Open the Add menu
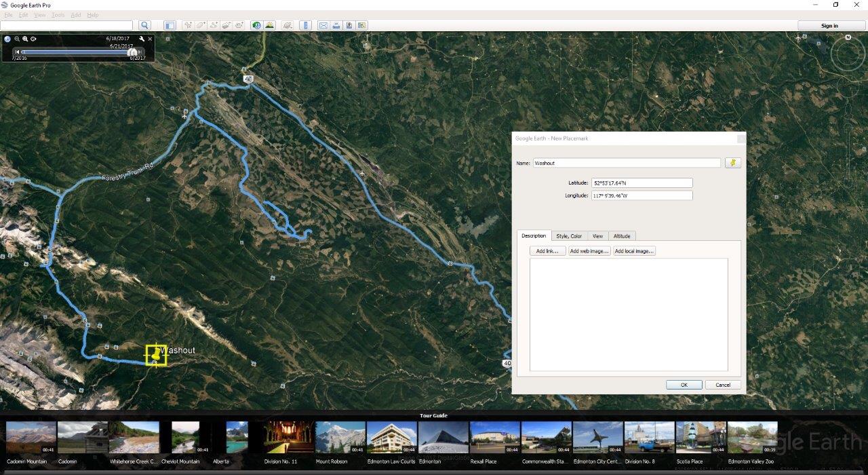The height and width of the screenshot is (475, 868). 76,15
